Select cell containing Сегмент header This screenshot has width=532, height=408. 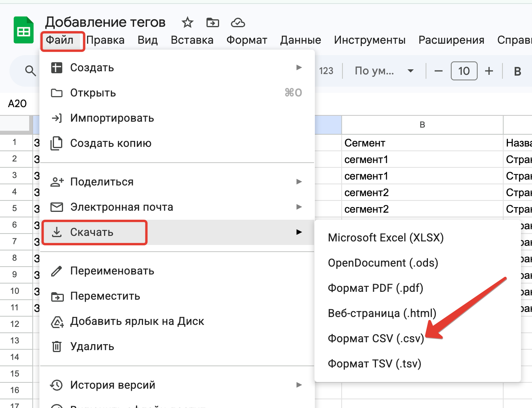[422, 143]
